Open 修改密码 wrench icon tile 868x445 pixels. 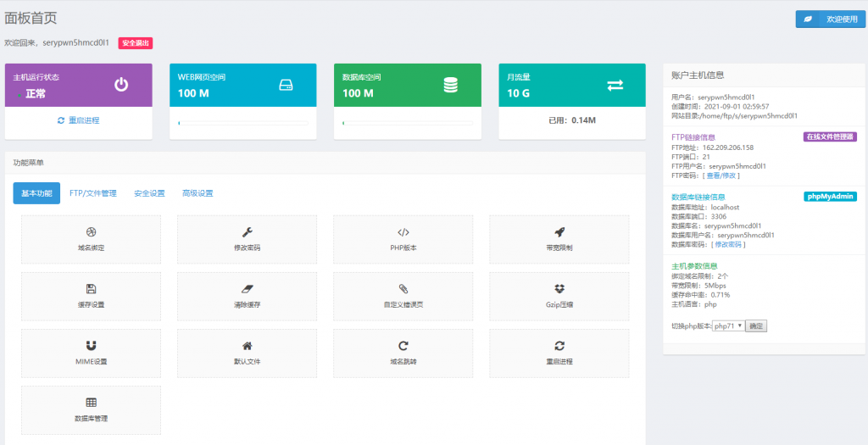pos(247,231)
